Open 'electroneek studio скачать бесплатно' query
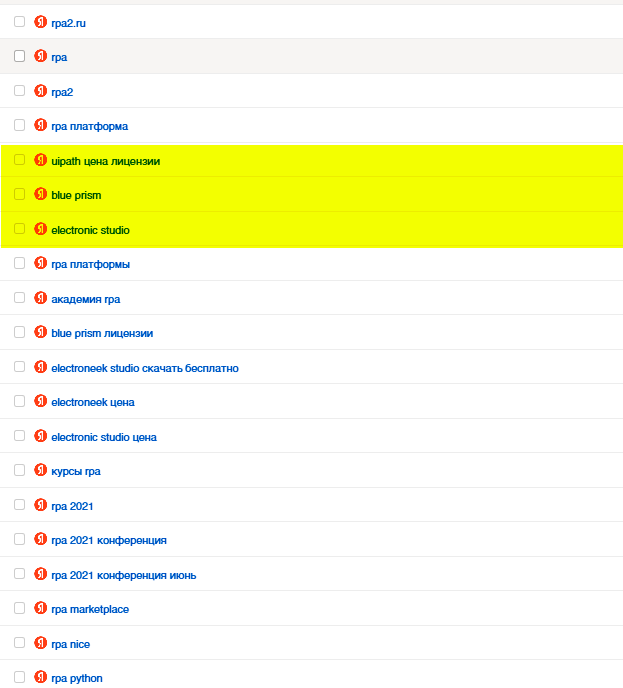Image resolution: width=623 pixels, height=688 pixels. pos(145,368)
